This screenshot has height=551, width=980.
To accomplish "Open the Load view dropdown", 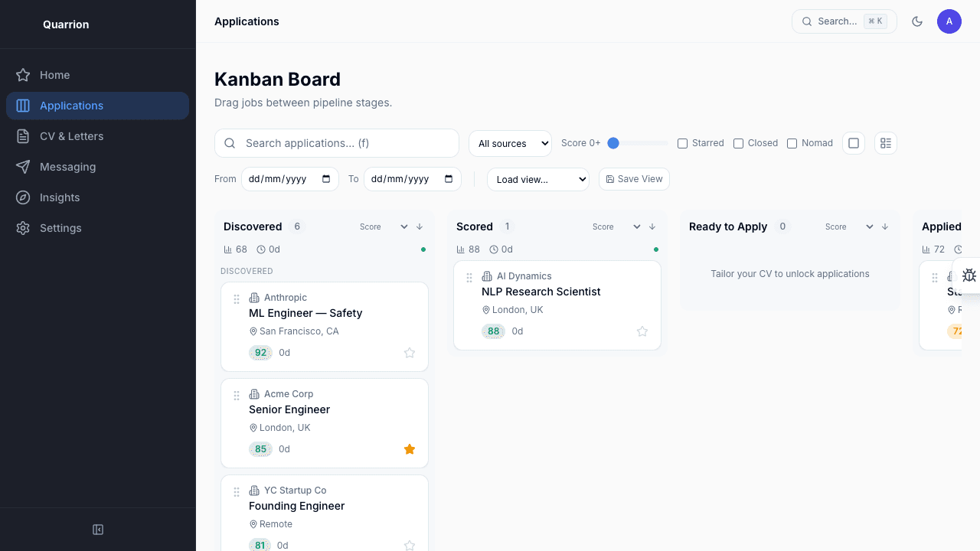I will [537, 179].
